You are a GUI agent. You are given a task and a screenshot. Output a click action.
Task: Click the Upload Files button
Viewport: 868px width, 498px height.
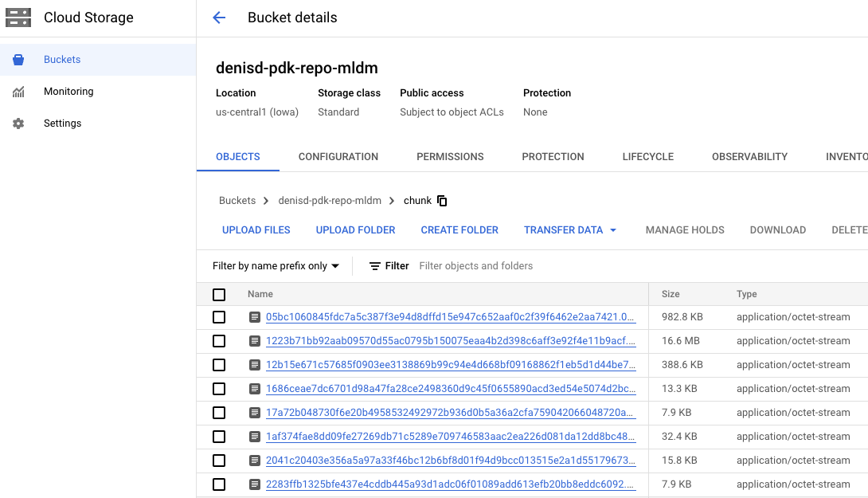(256, 230)
